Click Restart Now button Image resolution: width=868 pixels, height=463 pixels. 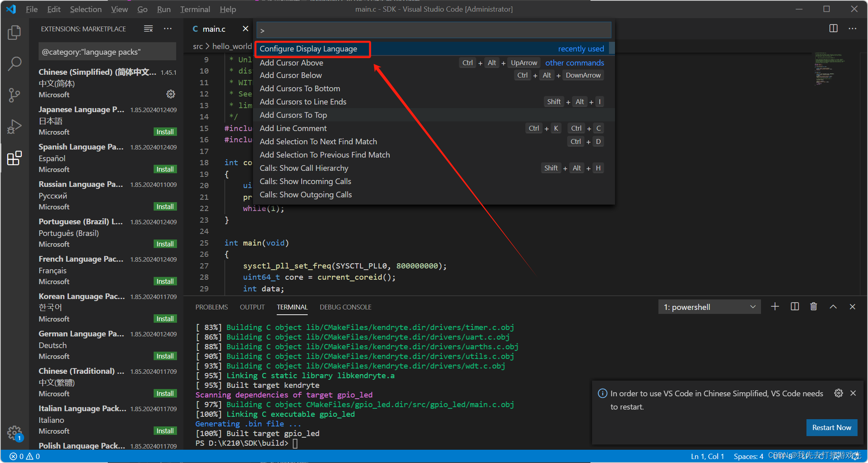click(831, 428)
